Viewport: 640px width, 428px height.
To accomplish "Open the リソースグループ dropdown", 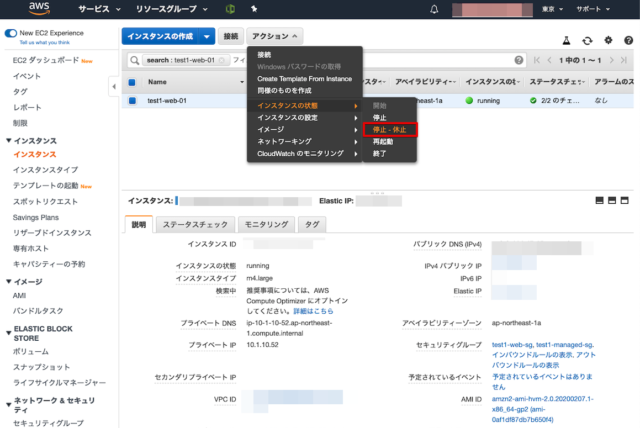I will pyautogui.click(x=172, y=9).
